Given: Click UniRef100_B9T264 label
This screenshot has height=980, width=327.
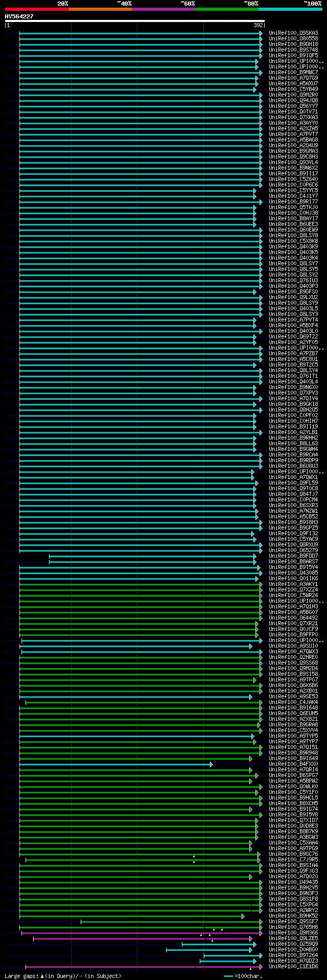Looking at the screenshot, I should (x=293, y=955).
